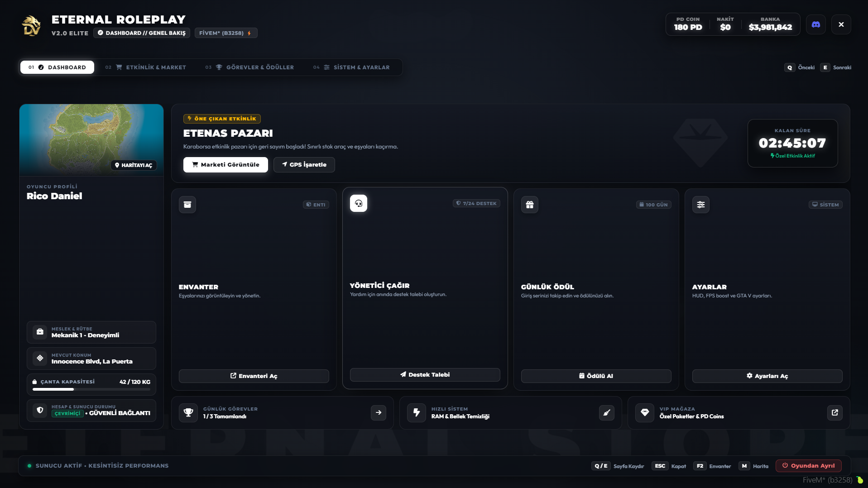Screen dimensions: 868x488
Task: Close the dashboard with the X button
Action: tap(841, 24)
